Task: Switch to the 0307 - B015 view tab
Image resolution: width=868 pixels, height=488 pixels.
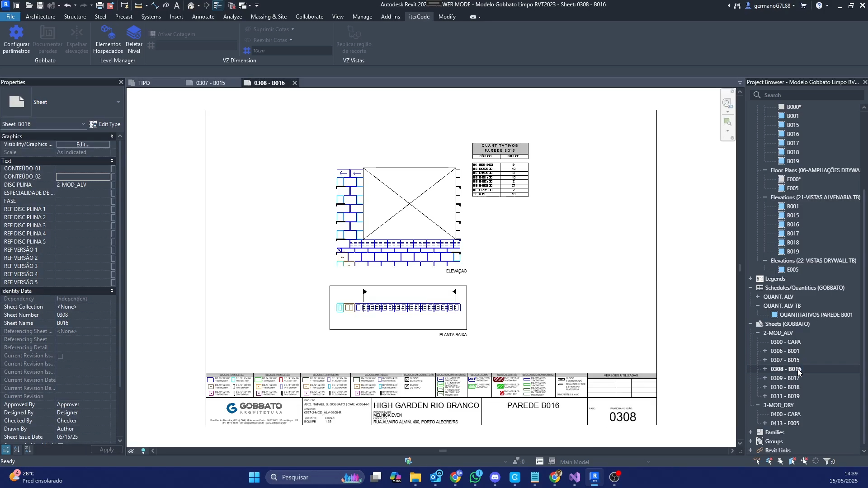Action: click(210, 83)
